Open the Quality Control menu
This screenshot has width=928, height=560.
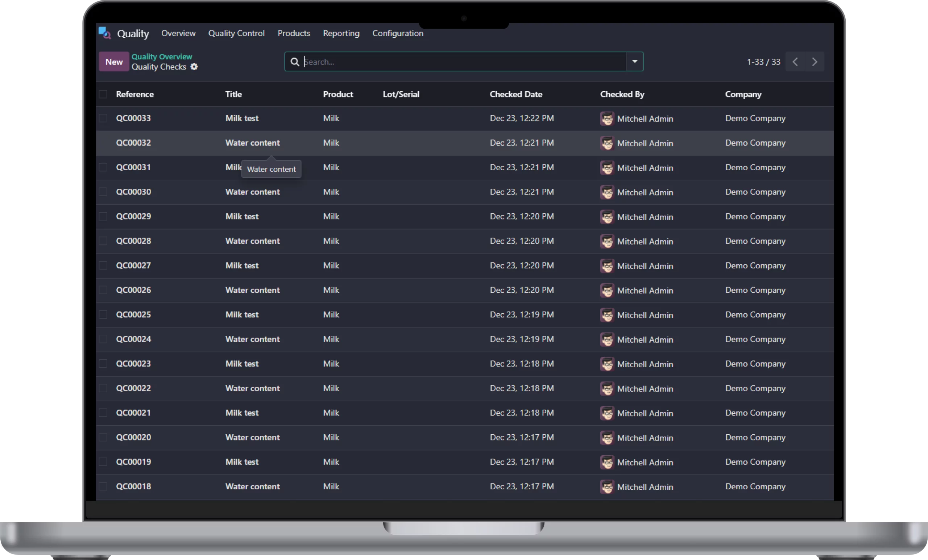tap(236, 33)
